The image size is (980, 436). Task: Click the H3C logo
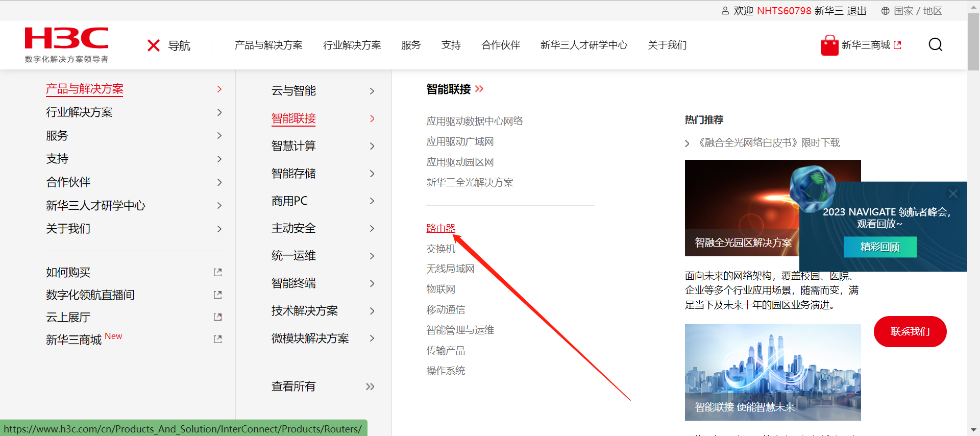[x=67, y=45]
